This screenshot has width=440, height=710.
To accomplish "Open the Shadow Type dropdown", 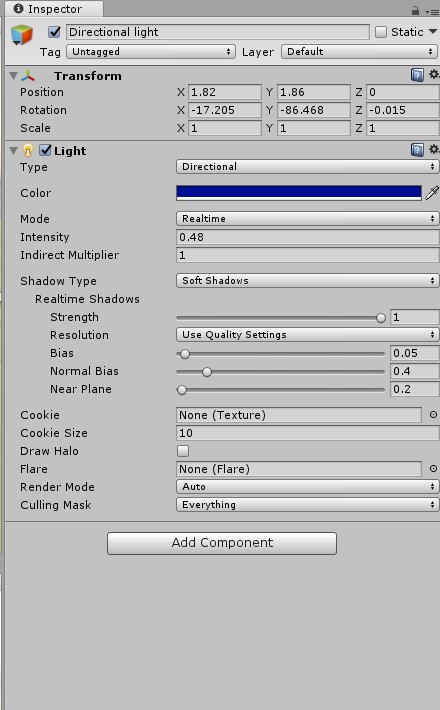I will click(x=307, y=281).
